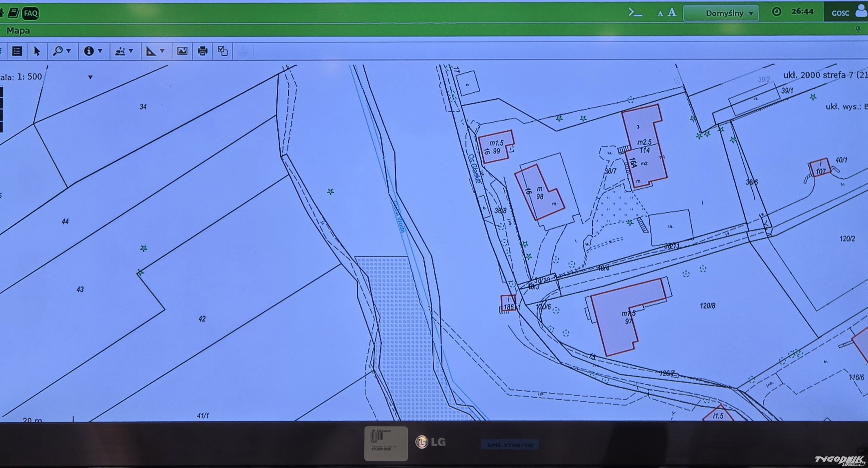
Task: Click the Mapa panel title
Action: point(18,31)
